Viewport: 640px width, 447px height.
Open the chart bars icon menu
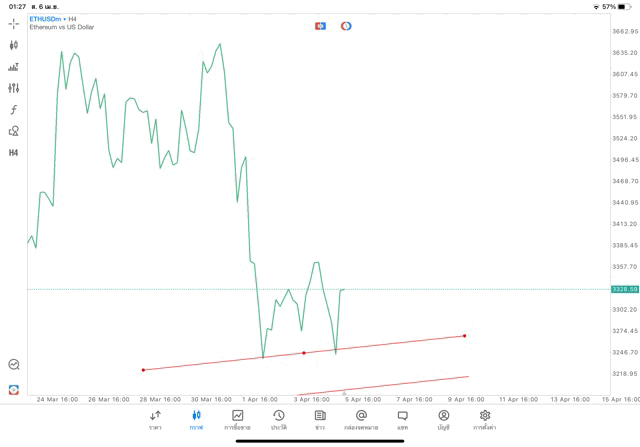[x=14, y=67]
